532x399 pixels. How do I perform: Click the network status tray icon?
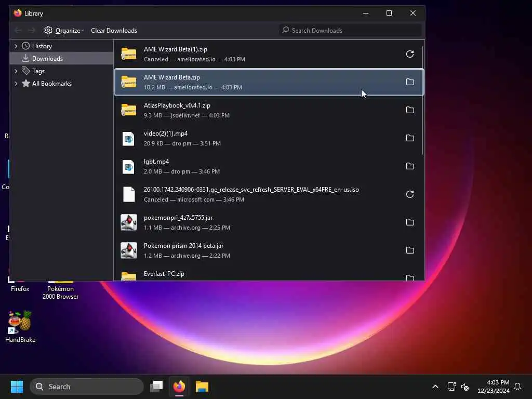point(451,387)
